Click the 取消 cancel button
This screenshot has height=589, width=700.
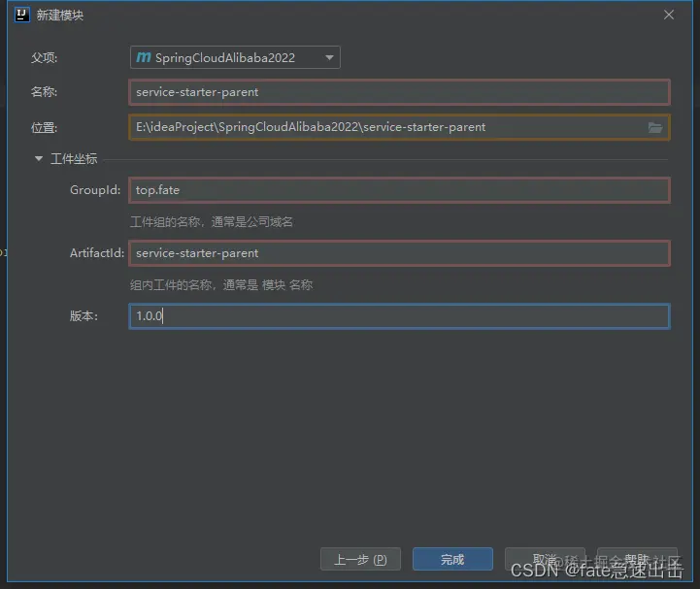[x=545, y=559]
